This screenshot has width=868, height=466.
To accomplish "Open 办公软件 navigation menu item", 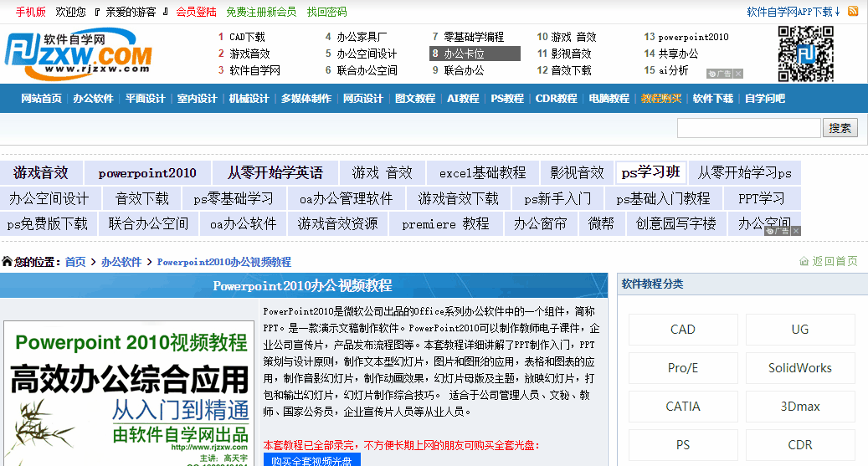I will coord(93,99).
